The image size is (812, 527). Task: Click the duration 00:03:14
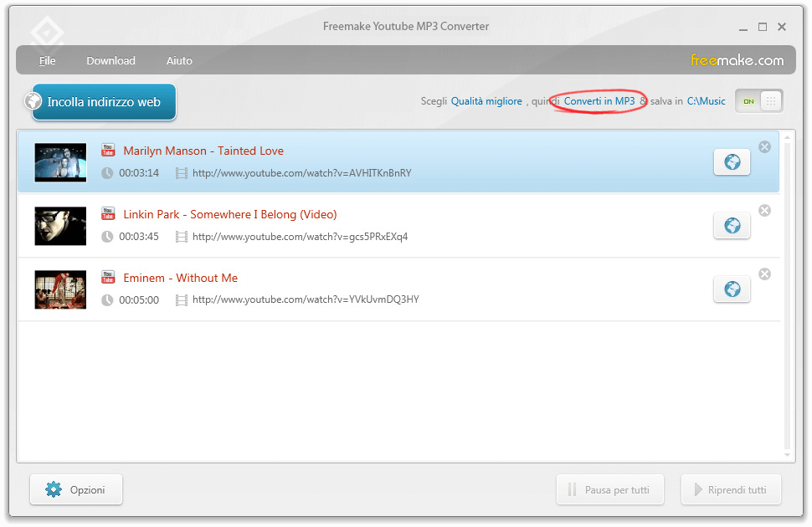click(139, 173)
